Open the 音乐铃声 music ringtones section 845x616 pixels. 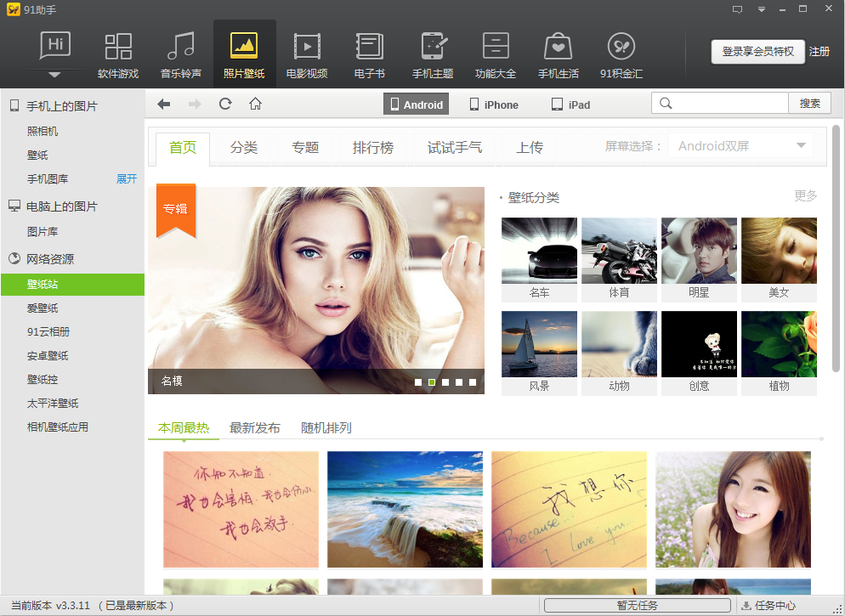click(x=180, y=56)
